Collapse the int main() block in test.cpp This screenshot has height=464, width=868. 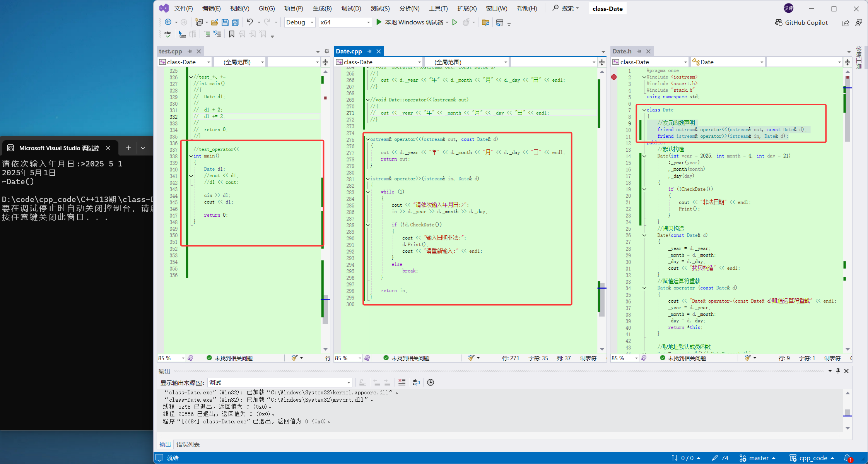(x=191, y=156)
